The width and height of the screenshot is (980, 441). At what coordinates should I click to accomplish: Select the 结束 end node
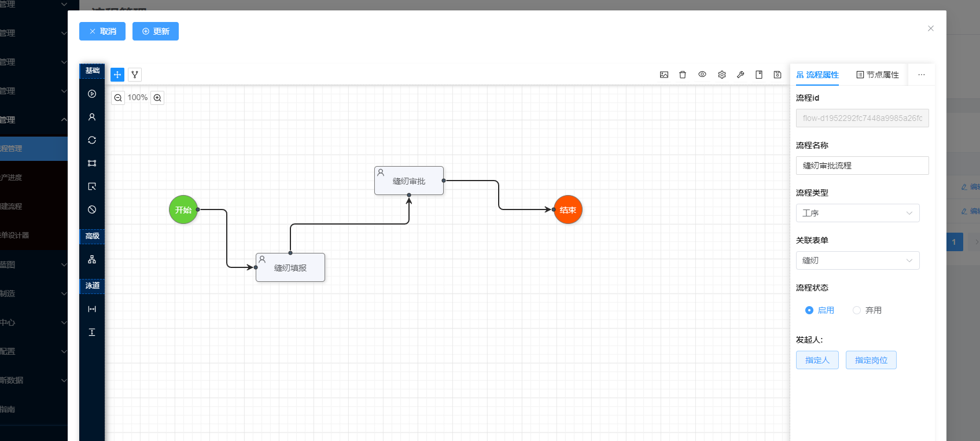click(568, 210)
